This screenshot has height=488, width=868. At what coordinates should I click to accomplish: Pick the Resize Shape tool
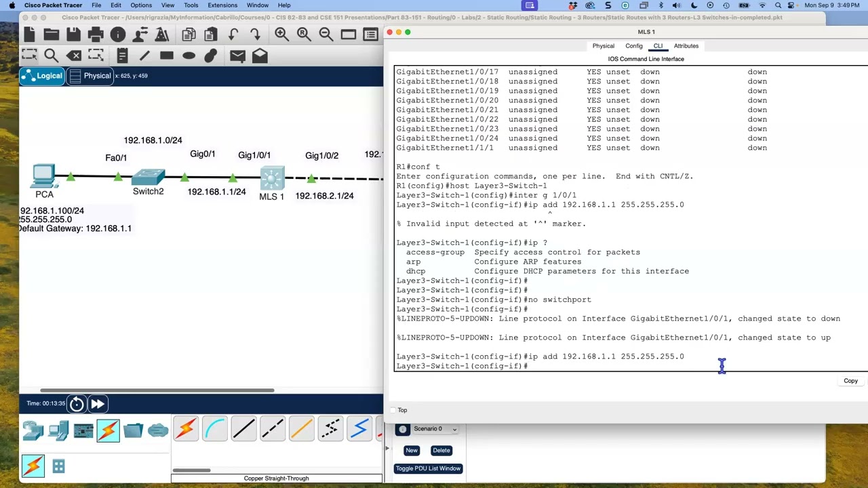point(96,56)
